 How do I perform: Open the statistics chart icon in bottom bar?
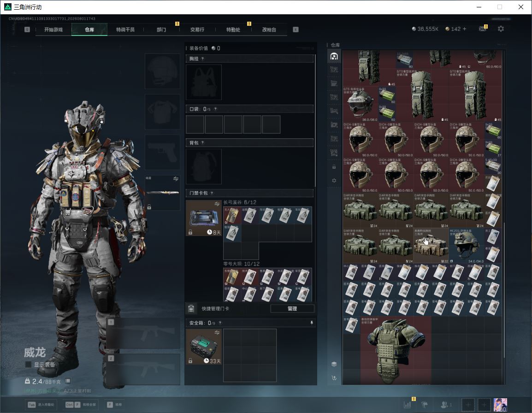click(x=408, y=405)
